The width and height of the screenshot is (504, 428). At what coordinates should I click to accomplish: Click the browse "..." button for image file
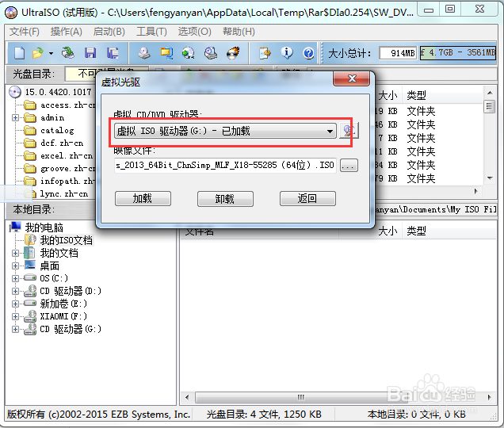click(349, 166)
